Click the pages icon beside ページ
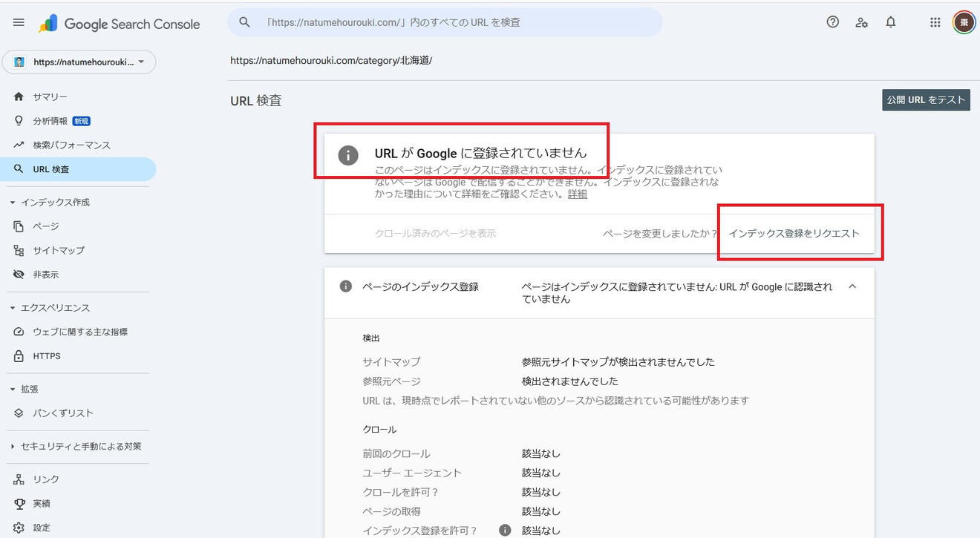This screenshot has width=980, height=538. 19,226
